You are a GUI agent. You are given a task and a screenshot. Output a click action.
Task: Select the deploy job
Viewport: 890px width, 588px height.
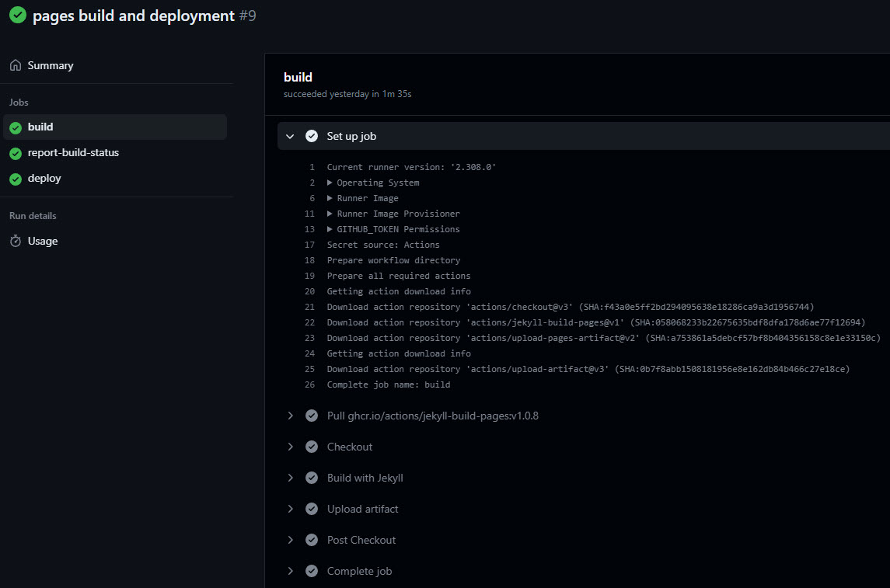click(44, 178)
